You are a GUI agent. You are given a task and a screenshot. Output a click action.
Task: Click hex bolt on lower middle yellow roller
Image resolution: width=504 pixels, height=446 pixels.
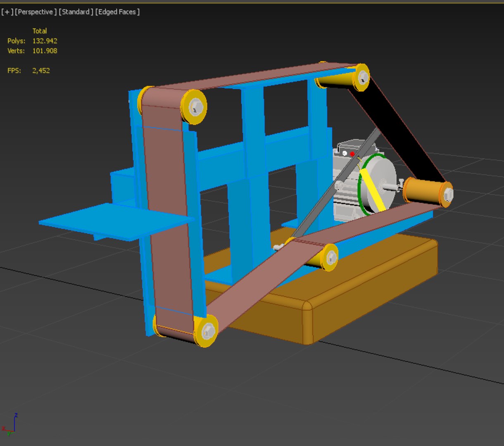click(331, 258)
